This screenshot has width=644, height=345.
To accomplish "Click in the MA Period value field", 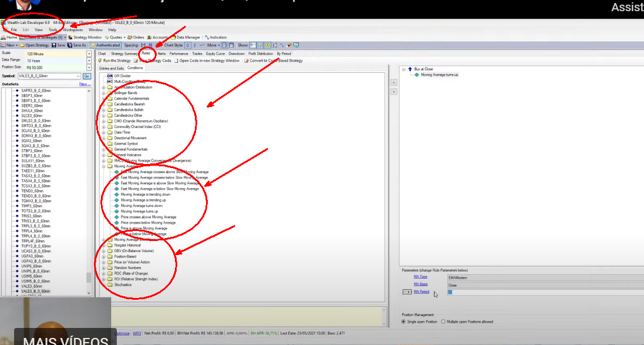I will (x=545, y=292).
